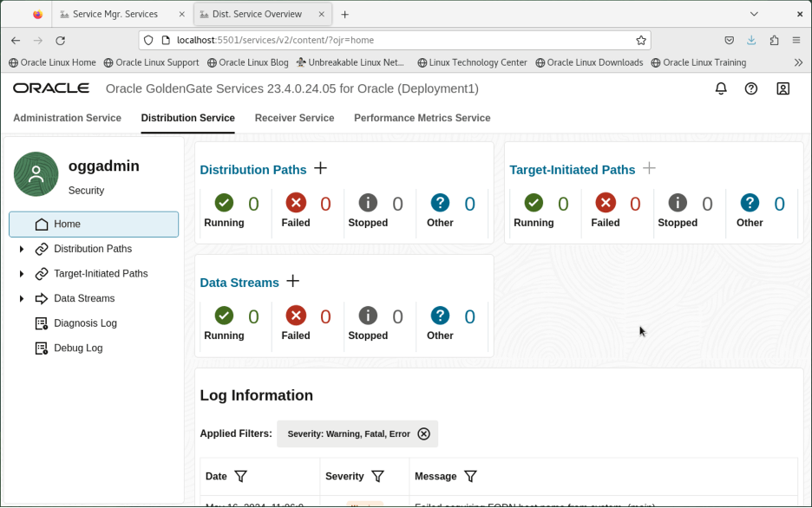Switch to Receiver Service tab
The image size is (812, 508).
click(x=295, y=118)
